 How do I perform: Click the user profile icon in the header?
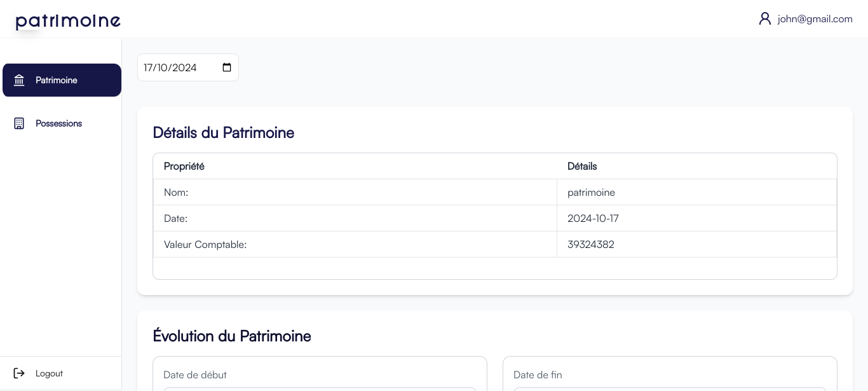point(765,18)
